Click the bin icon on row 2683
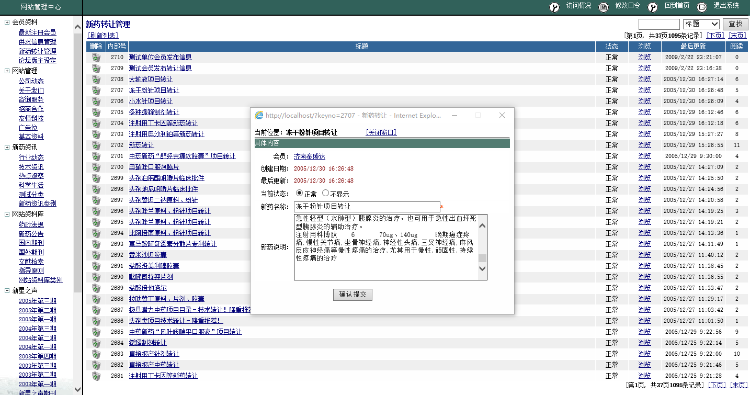The width and height of the screenshot is (750, 395). pyautogui.click(x=96, y=354)
